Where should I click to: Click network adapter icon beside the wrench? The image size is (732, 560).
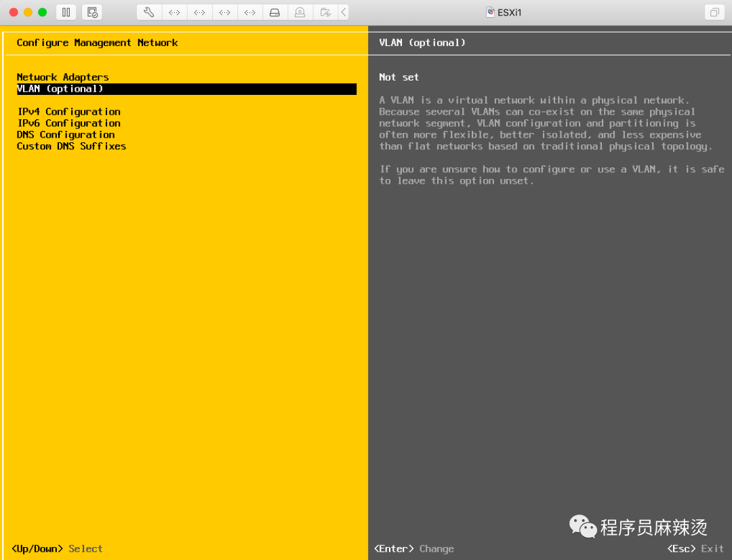pyautogui.click(x=174, y=12)
